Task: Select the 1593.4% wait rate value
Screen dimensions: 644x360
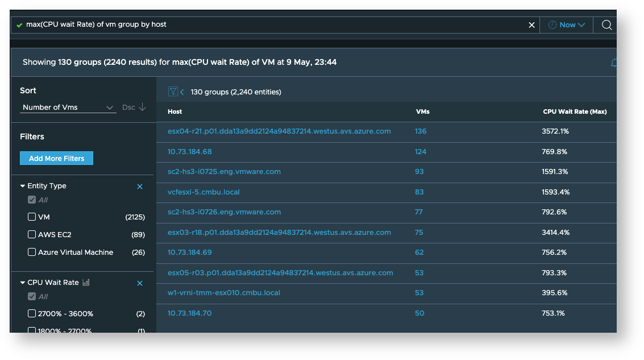Action: [x=556, y=192]
